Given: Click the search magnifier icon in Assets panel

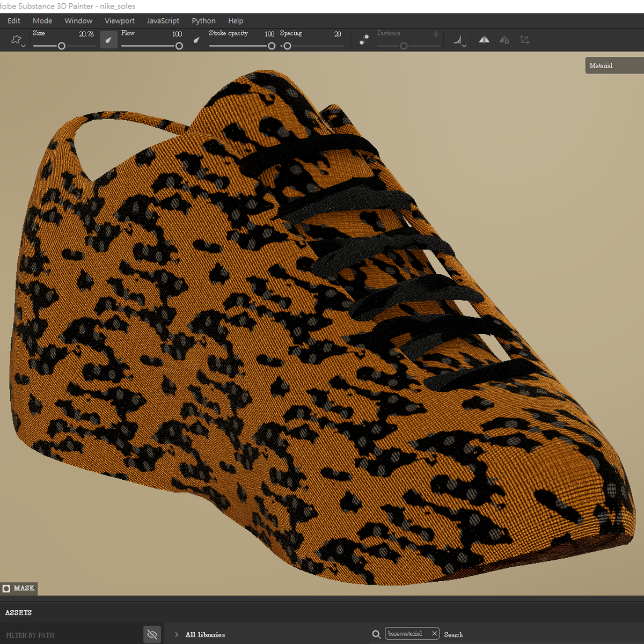Looking at the screenshot, I should click(376, 634).
